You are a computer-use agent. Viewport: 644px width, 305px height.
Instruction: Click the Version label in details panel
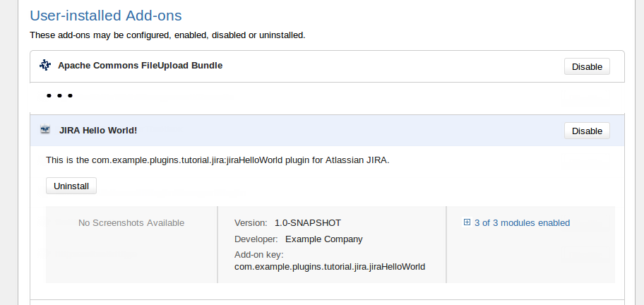[251, 222]
